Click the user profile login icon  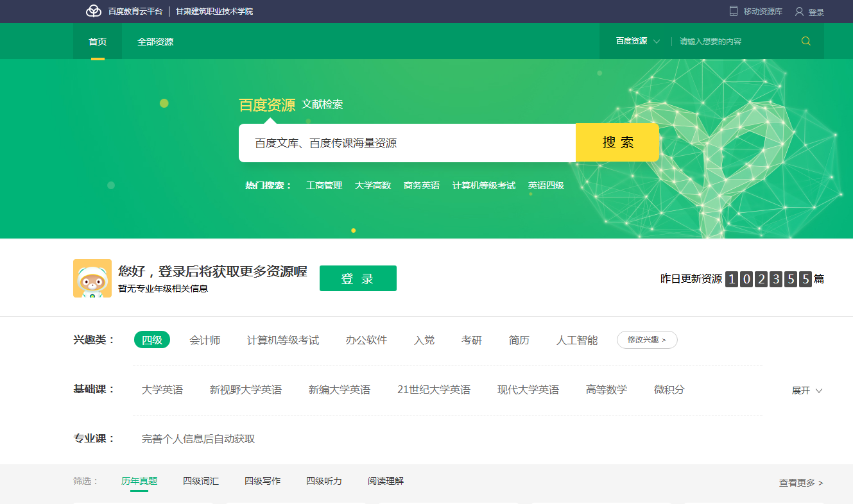tap(799, 12)
